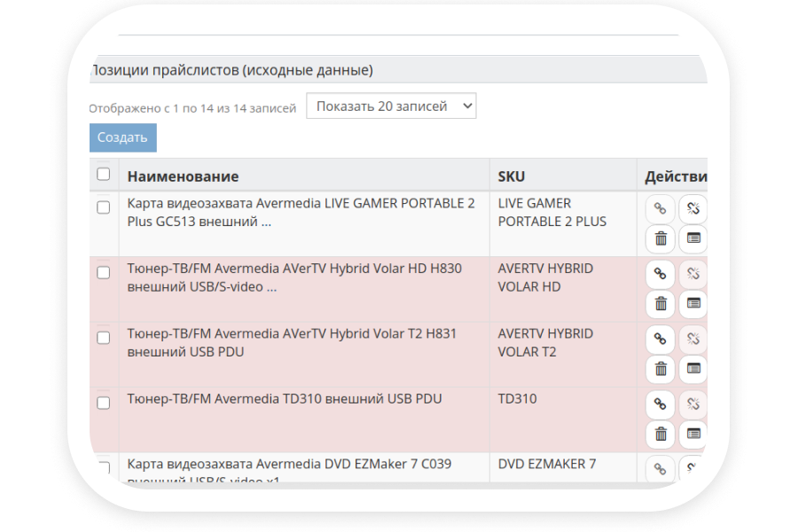Delete the LIVE GAMER PORTABLE 2 PLUS row
Viewport: 798px width, 532px height.
[x=660, y=239]
